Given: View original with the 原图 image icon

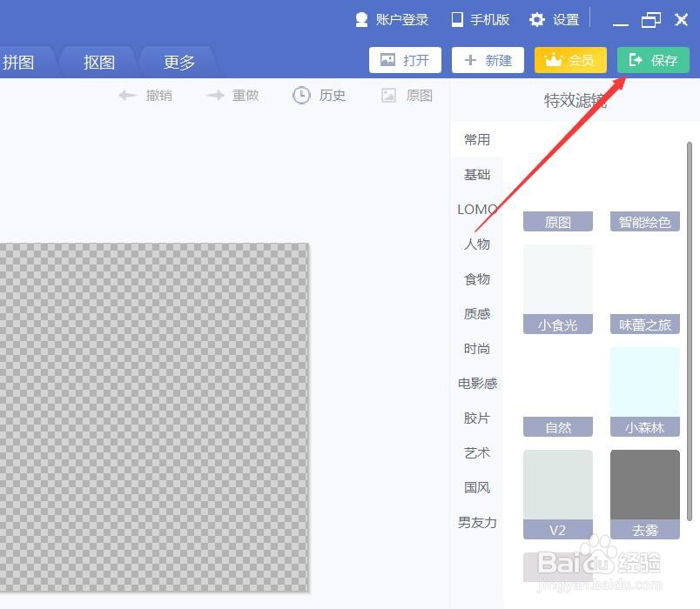Looking at the screenshot, I should (x=390, y=96).
